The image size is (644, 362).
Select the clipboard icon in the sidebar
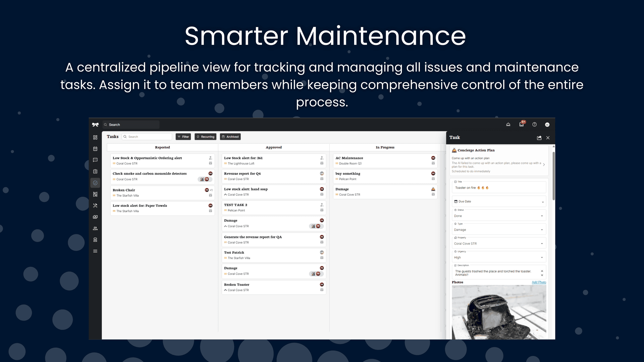tap(95, 171)
